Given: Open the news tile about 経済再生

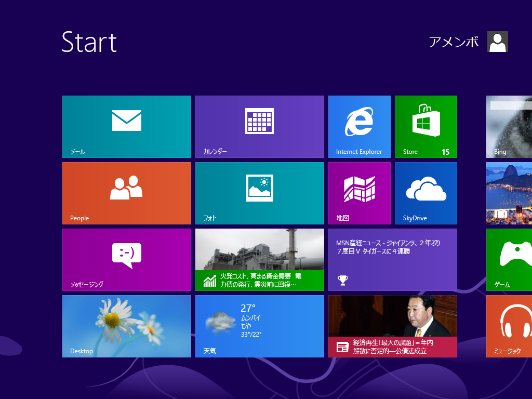Looking at the screenshot, I should coord(393,326).
